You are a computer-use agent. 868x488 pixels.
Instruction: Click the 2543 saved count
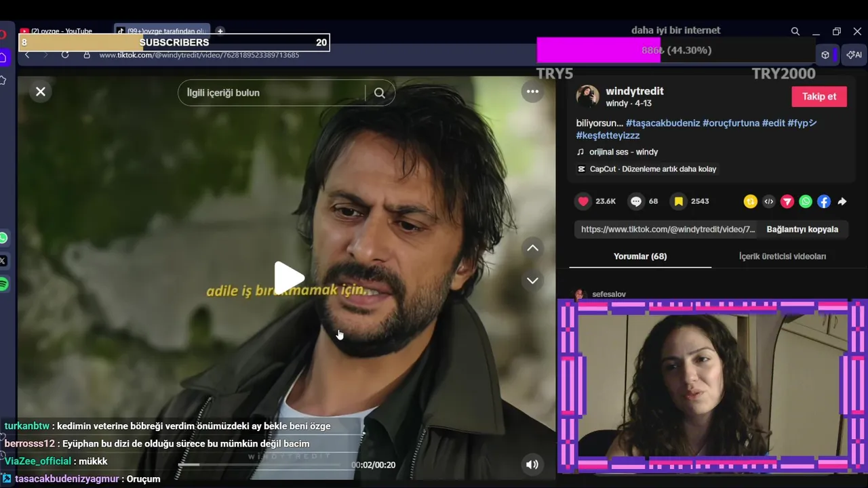700,201
